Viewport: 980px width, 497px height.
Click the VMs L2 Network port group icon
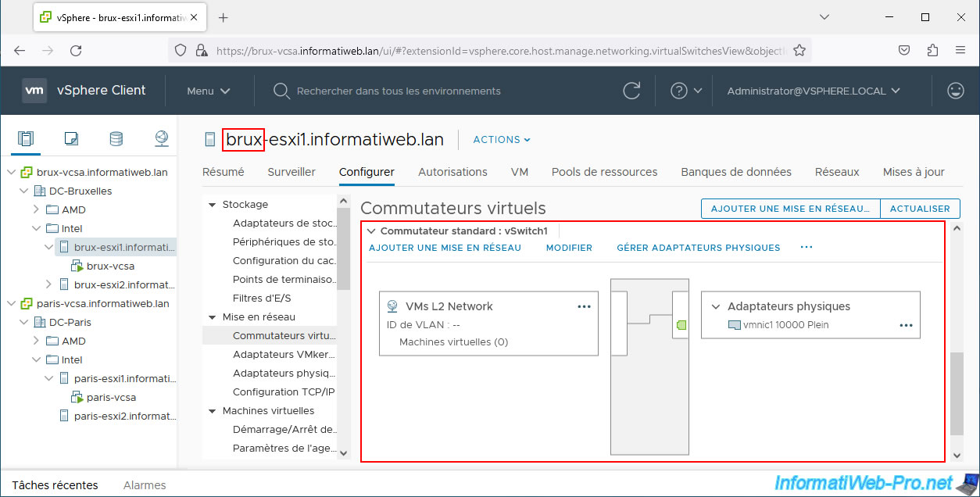click(x=392, y=306)
